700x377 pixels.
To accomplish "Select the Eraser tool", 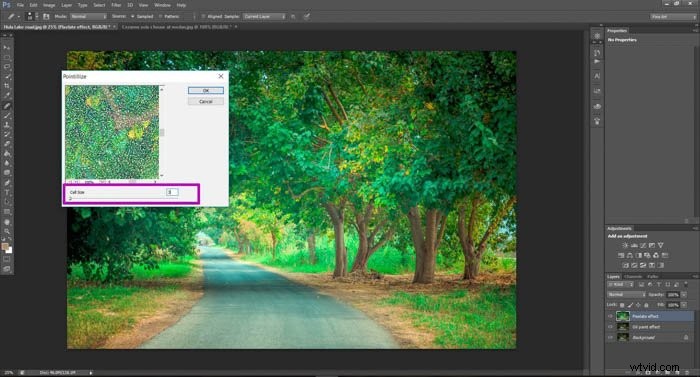I will (7, 144).
